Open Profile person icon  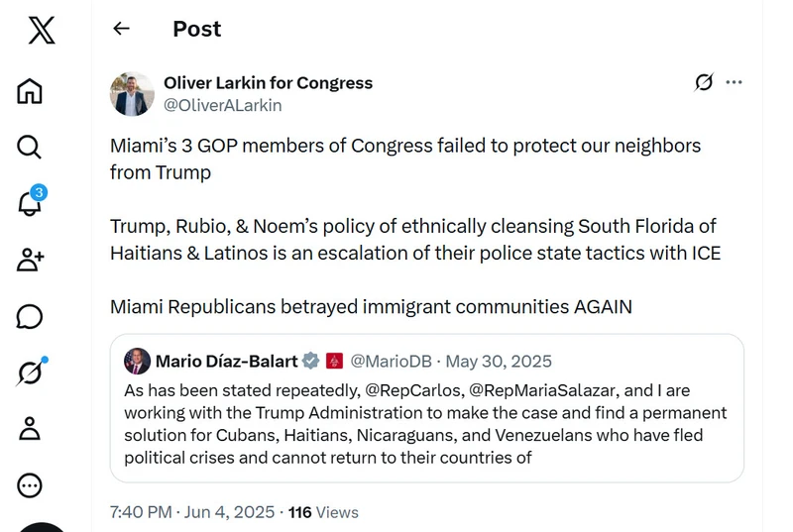(30, 428)
